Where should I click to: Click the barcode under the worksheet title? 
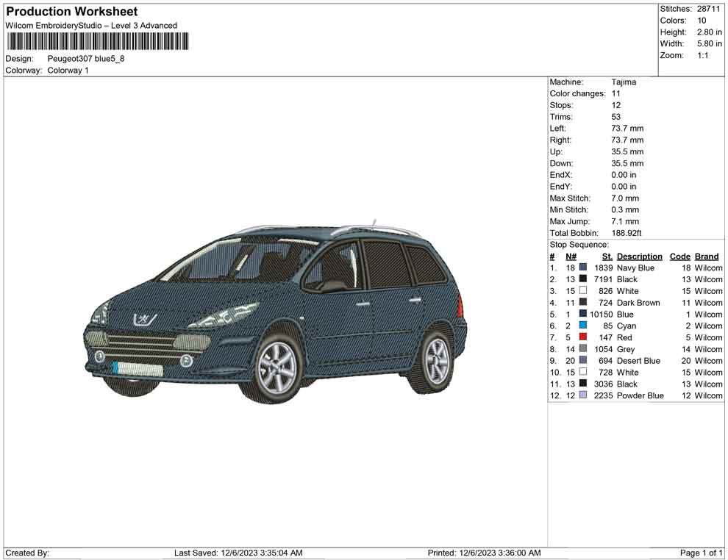[98, 41]
